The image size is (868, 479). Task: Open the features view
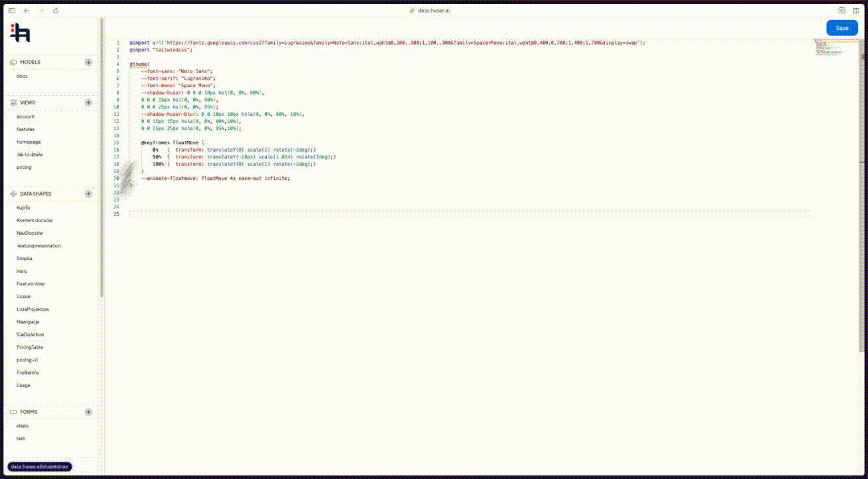tap(25, 129)
